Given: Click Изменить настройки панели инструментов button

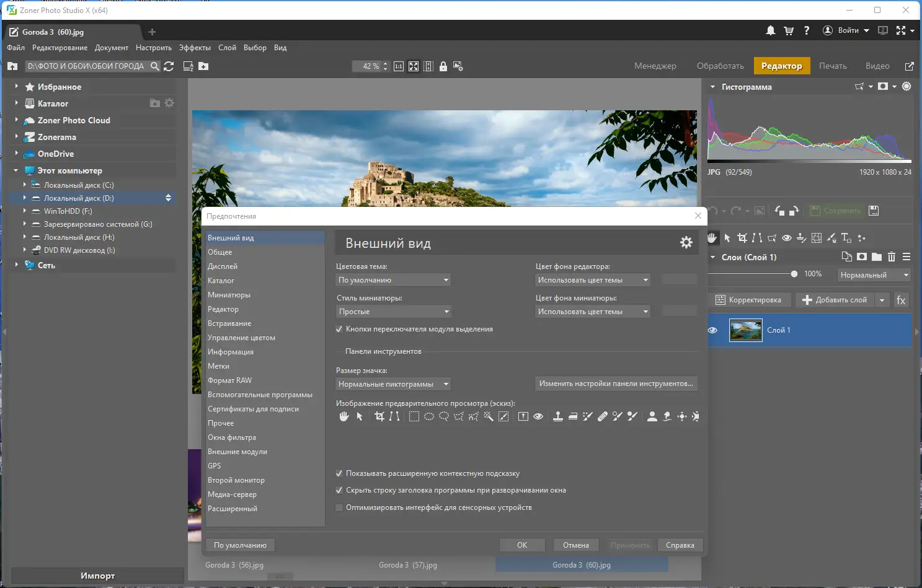Looking at the screenshot, I should 616,384.
